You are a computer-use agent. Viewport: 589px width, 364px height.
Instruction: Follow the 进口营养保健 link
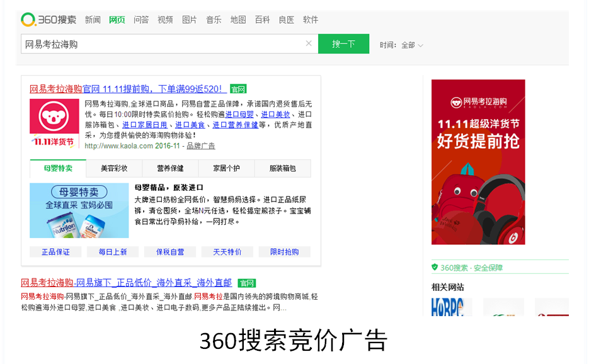(x=235, y=125)
